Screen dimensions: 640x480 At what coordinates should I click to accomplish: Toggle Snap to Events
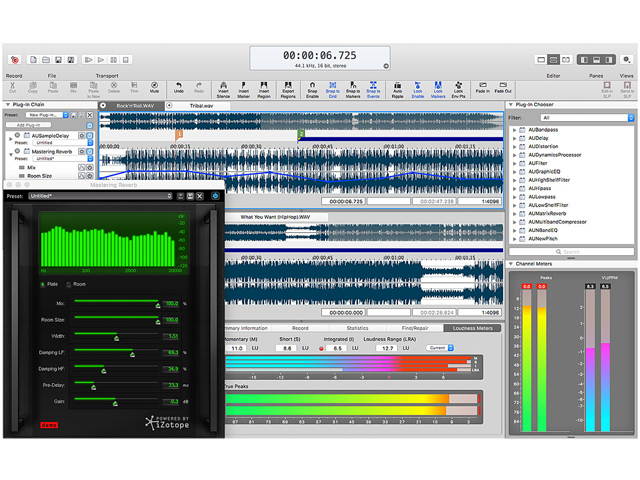[x=373, y=90]
